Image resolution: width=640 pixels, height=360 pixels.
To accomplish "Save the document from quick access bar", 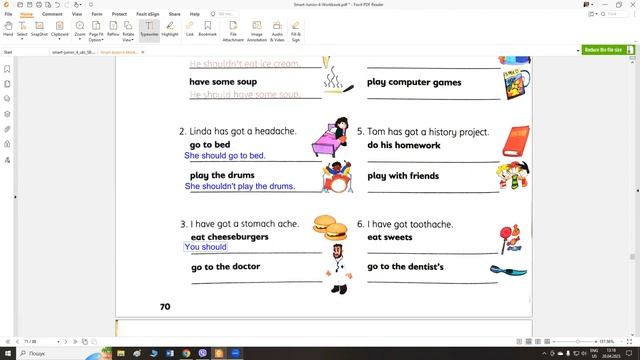I will click(x=29, y=4).
